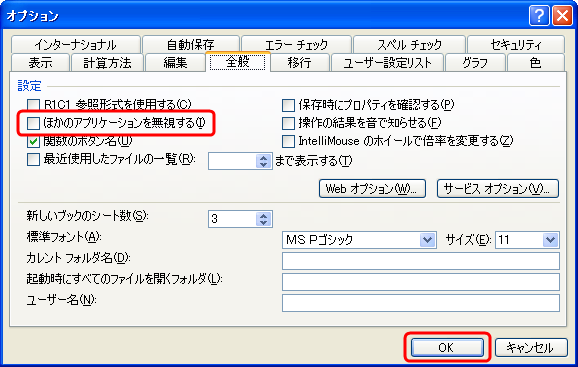Viewport: 578px width, 367px height.
Task: Open the セキュリティ tab
Action: point(516,45)
